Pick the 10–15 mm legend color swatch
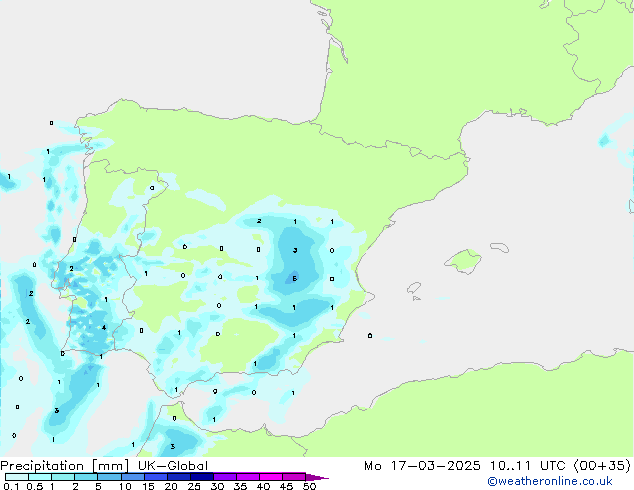 132,477
